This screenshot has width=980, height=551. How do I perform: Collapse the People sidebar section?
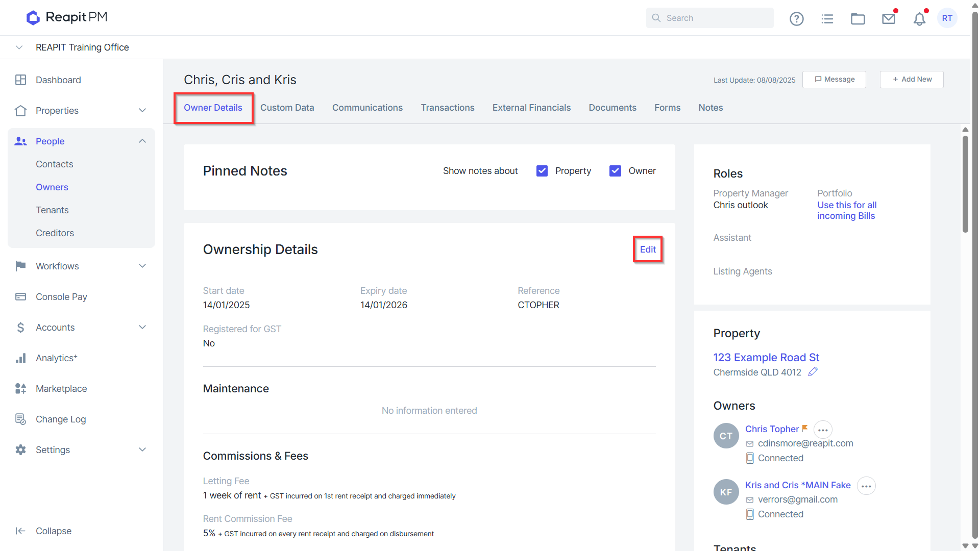142,141
